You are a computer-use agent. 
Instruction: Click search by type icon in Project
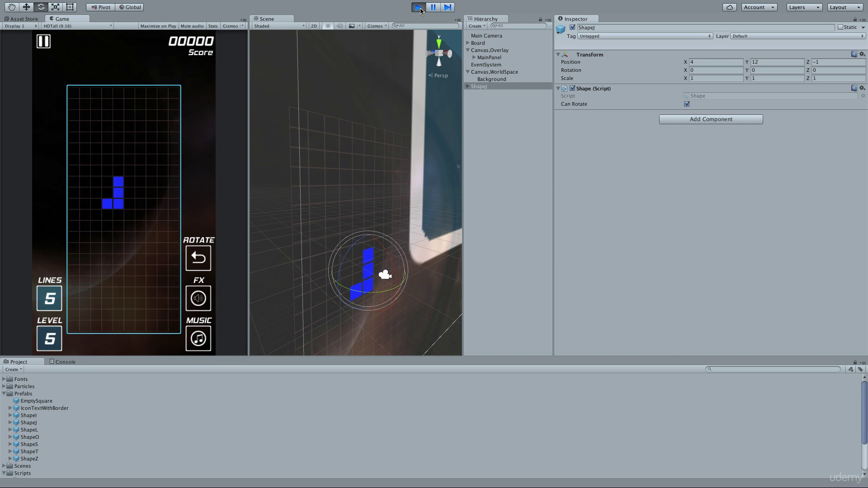tap(851, 369)
